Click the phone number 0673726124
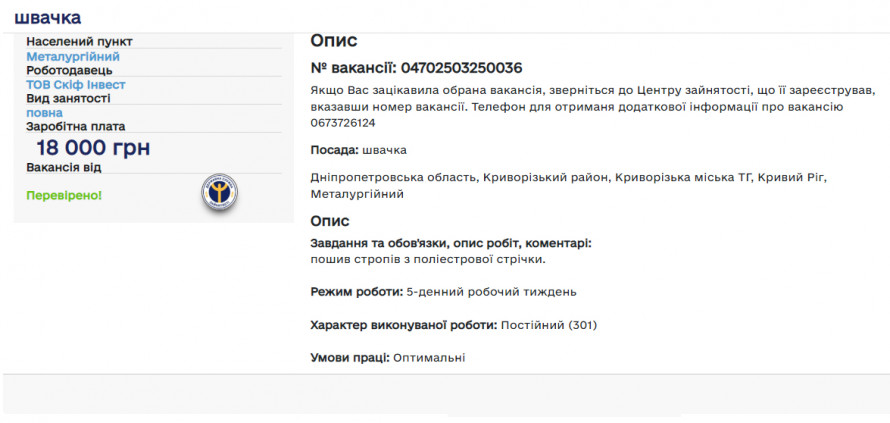This screenshot has width=890, height=423. click(x=343, y=122)
